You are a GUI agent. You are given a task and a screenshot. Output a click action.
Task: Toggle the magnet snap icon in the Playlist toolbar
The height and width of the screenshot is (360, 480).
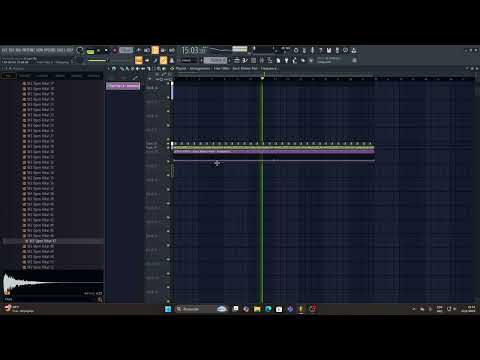[114, 69]
